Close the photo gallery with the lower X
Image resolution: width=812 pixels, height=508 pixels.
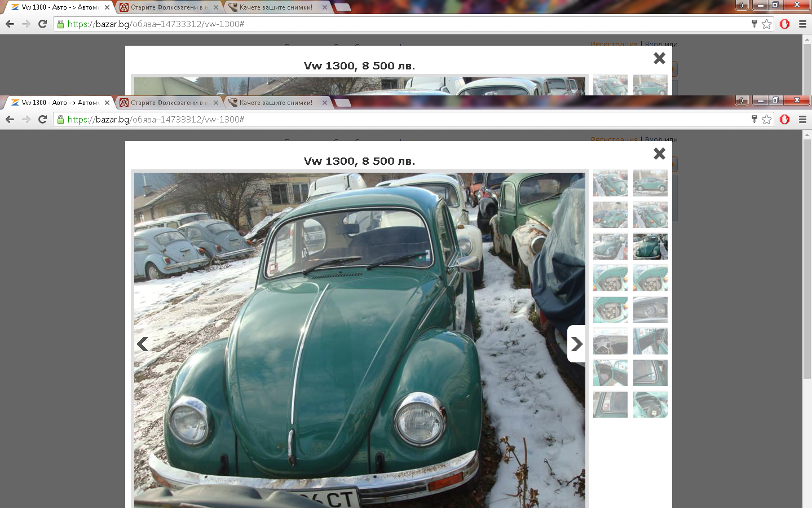tap(659, 154)
